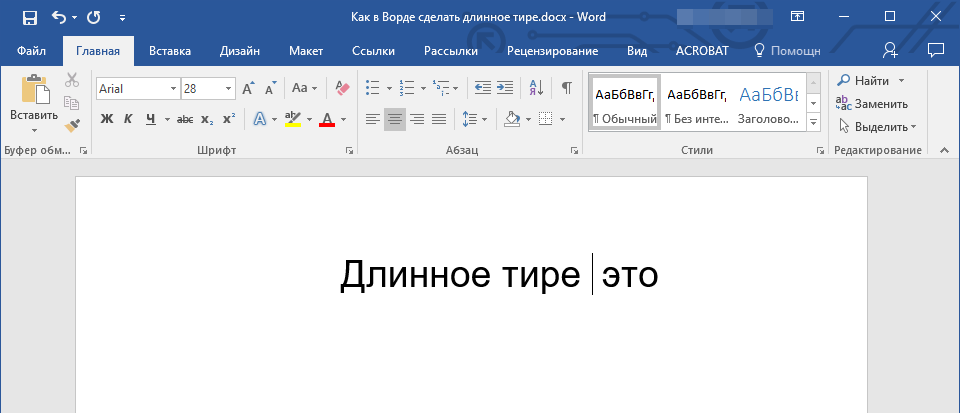Screen dimensions: 960x413
Task: Click the Clear Formatting eraser icon
Action: 342,88
